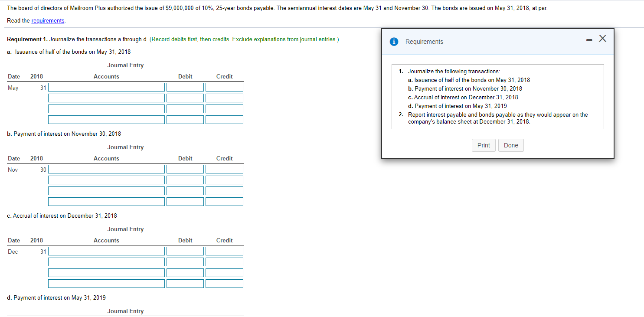
Task: Select the second Credit field of the May 31 entry
Action: [x=224, y=98]
